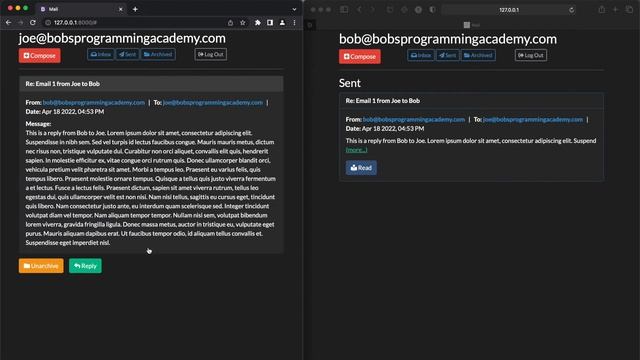This screenshot has height=360, width=640.
Task: Open Inbox in joe's mail window
Action: pyautogui.click(x=101, y=54)
